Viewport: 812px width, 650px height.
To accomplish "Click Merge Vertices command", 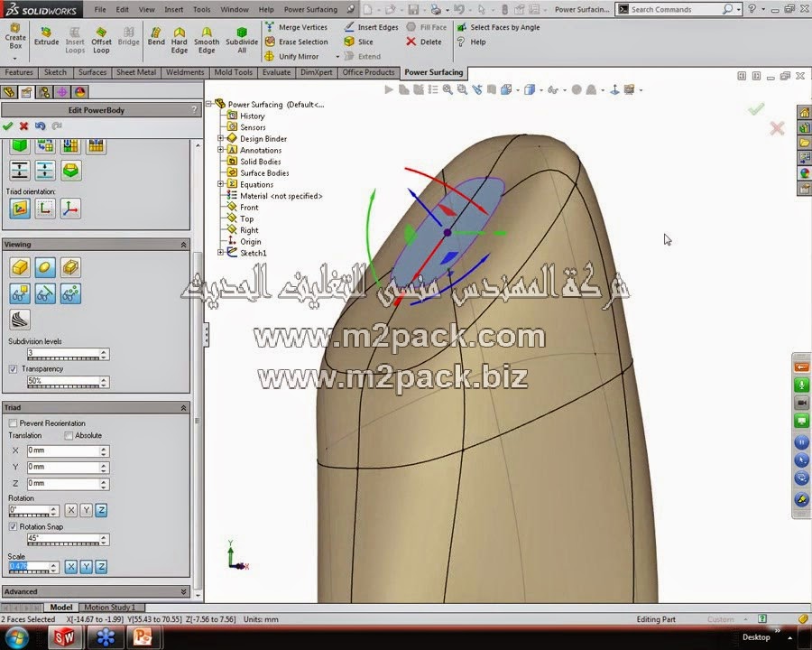I will pyautogui.click(x=296, y=27).
